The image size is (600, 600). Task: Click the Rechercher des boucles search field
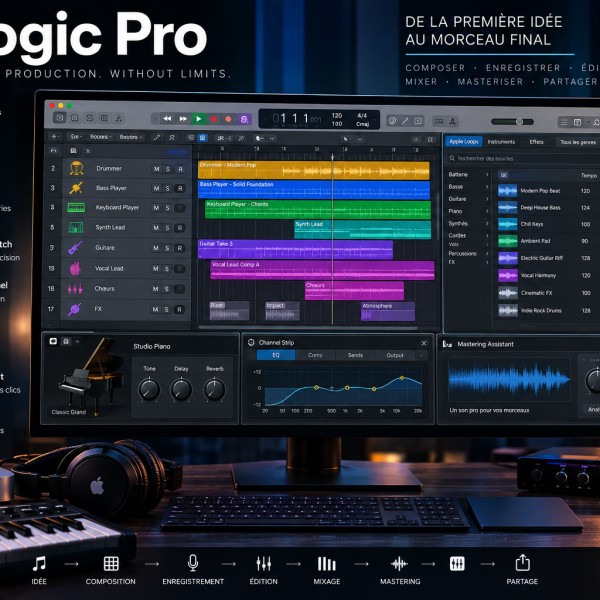tap(522, 158)
